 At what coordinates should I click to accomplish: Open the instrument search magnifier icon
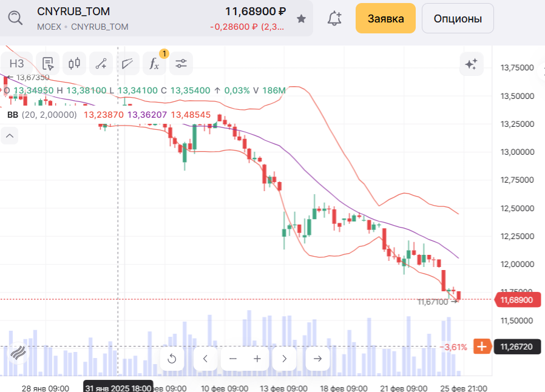coord(15,18)
